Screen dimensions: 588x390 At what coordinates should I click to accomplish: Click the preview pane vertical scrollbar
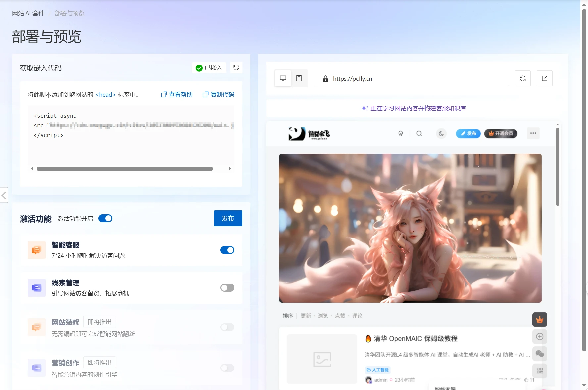[x=558, y=167]
